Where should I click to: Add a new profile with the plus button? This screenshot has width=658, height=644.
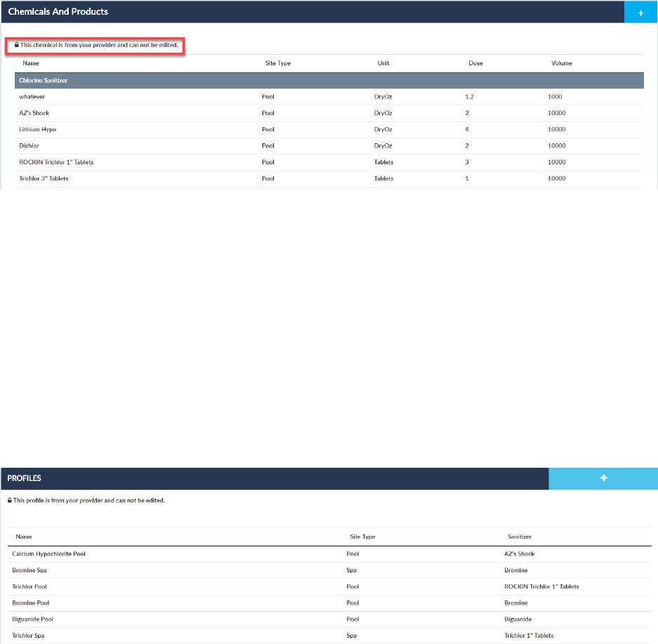click(x=603, y=478)
